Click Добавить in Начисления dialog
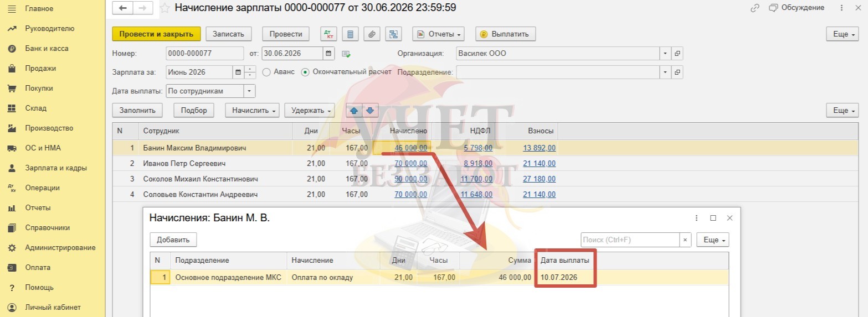This screenshot has width=868, height=317. 173,240
